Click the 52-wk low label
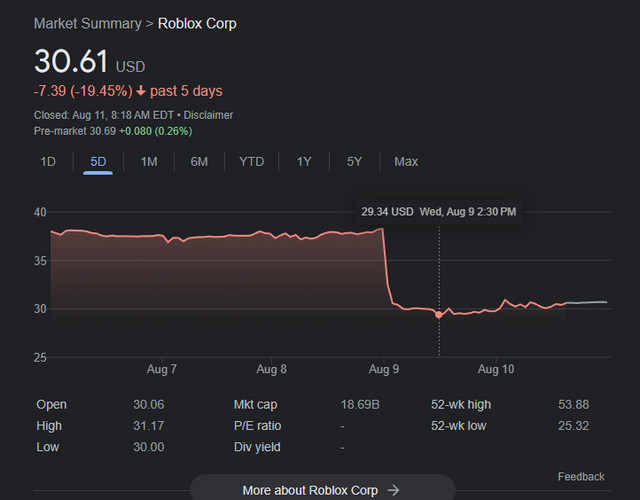Viewport: 640px width, 500px height. click(x=458, y=426)
